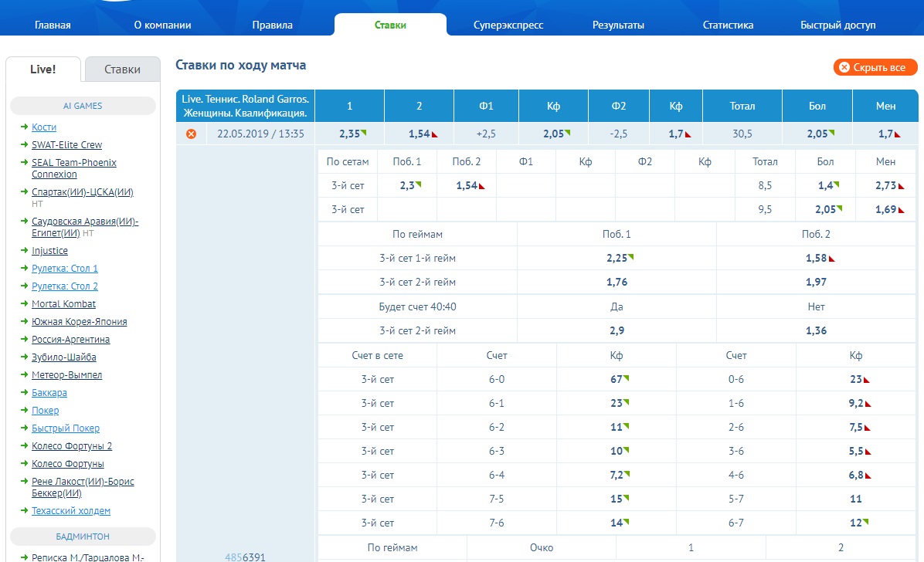The height and width of the screenshot is (562, 924).
Task: Pick 3-й сет 1-й гейм odds 2,25
Action: click(617, 258)
